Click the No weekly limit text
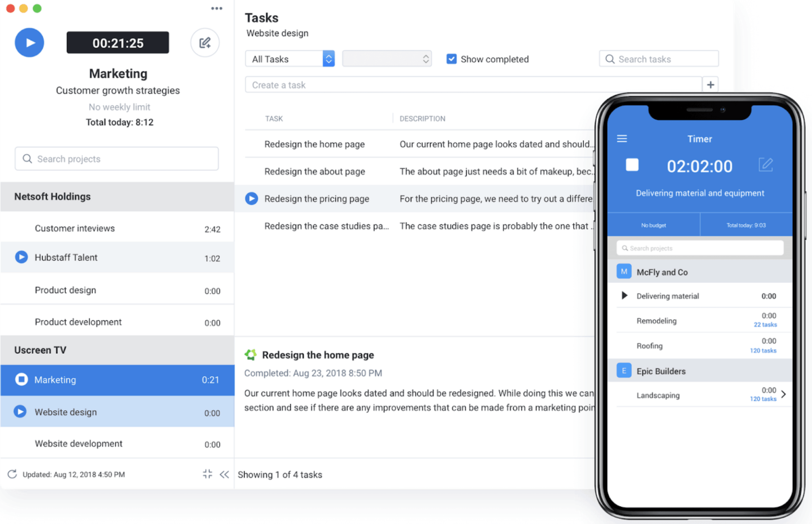 [x=119, y=107]
